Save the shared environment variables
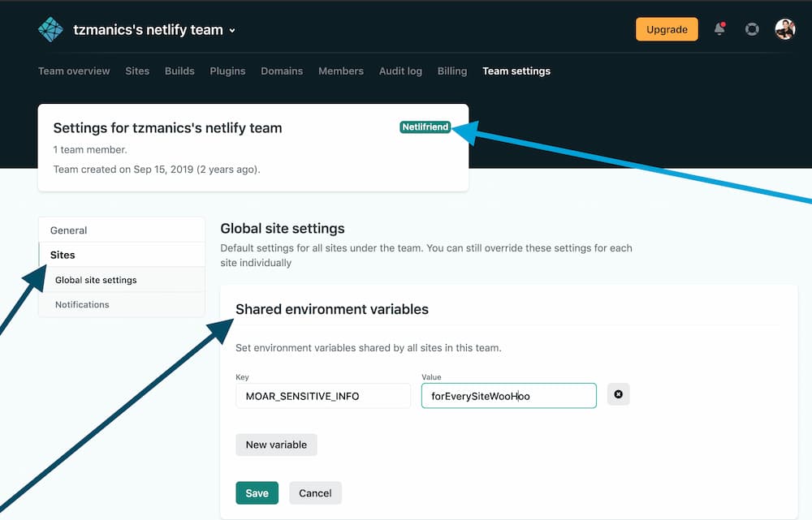The image size is (812, 520). point(257,492)
